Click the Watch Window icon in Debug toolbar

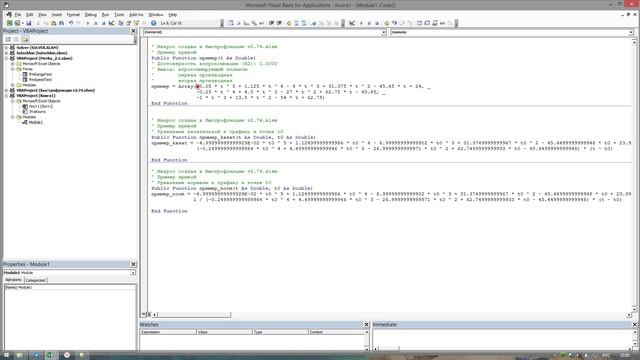pos(435,23)
